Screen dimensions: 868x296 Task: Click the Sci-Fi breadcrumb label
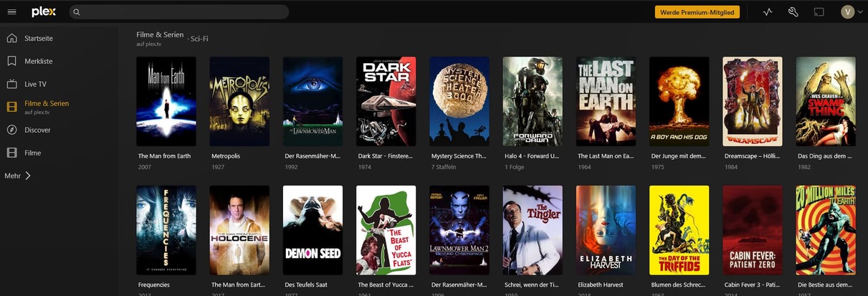(x=199, y=38)
